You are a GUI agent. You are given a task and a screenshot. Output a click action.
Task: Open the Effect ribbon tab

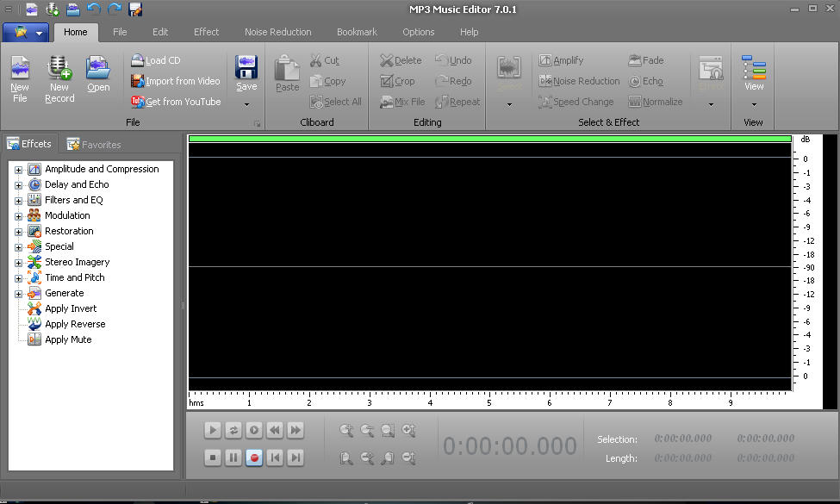[206, 32]
